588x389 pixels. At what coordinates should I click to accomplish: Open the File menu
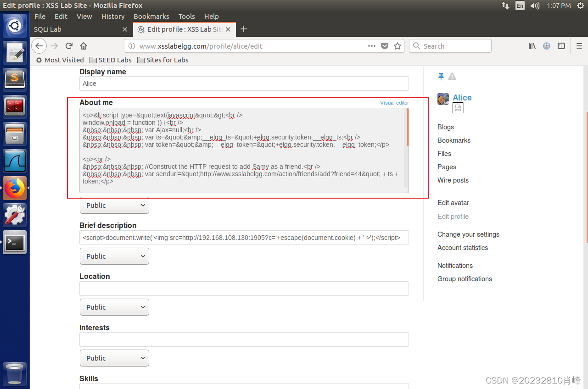(x=40, y=17)
